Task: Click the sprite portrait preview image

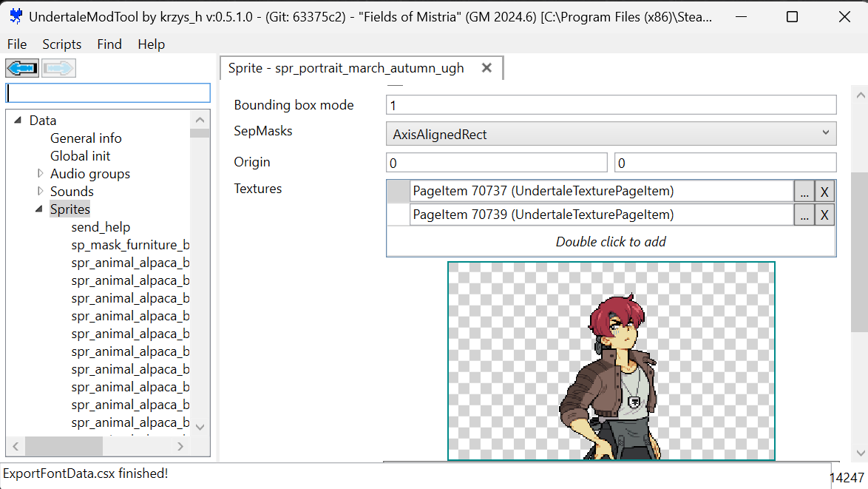Action: point(611,361)
